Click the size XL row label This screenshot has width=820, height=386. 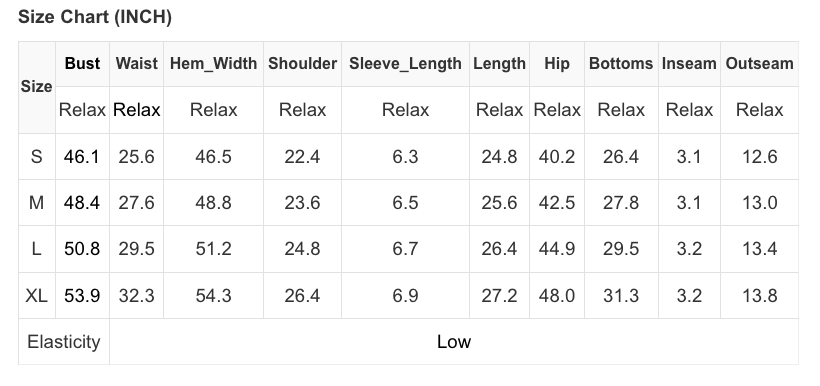point(36,296)
